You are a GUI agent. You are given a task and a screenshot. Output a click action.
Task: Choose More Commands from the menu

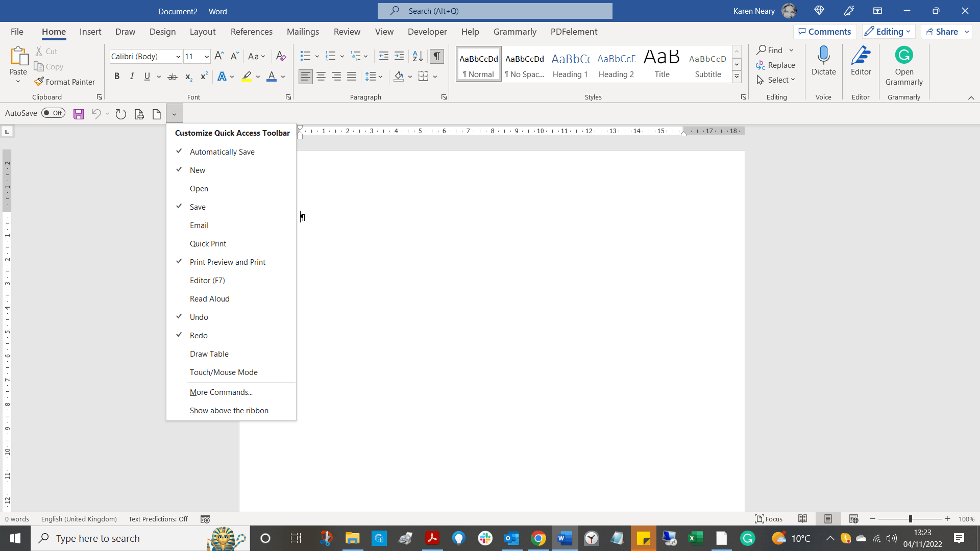221,392
